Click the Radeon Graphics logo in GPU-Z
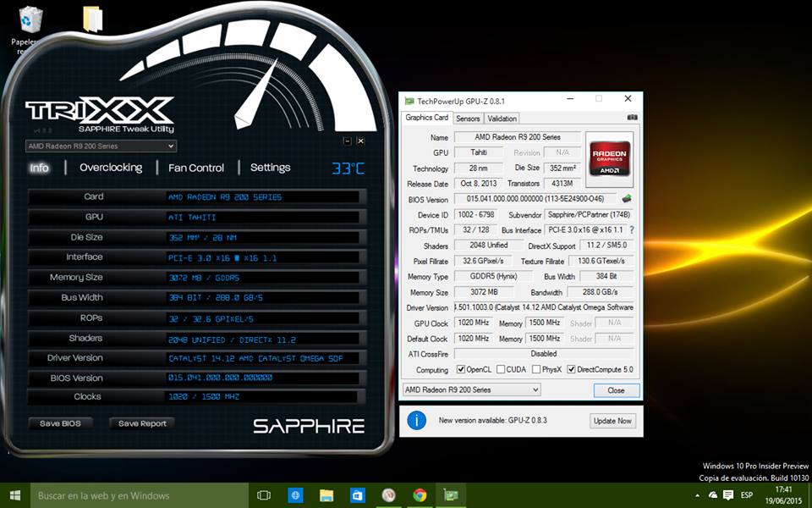Viewport: 812px width, 508px height. click(x=610, y=159)
